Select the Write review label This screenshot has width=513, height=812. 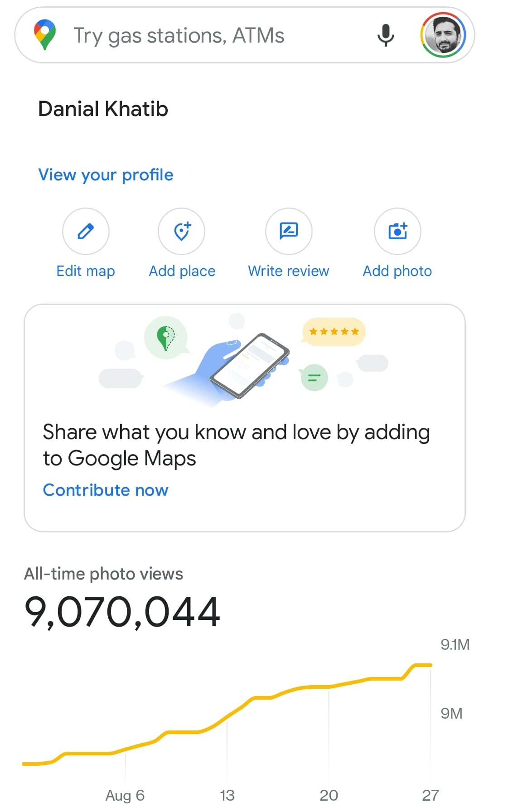pyautogui.click(x=289, y=271)
